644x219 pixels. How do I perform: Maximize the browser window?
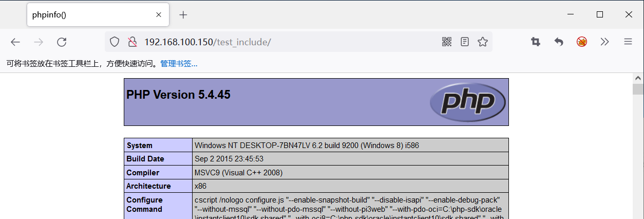coord(599,14)
